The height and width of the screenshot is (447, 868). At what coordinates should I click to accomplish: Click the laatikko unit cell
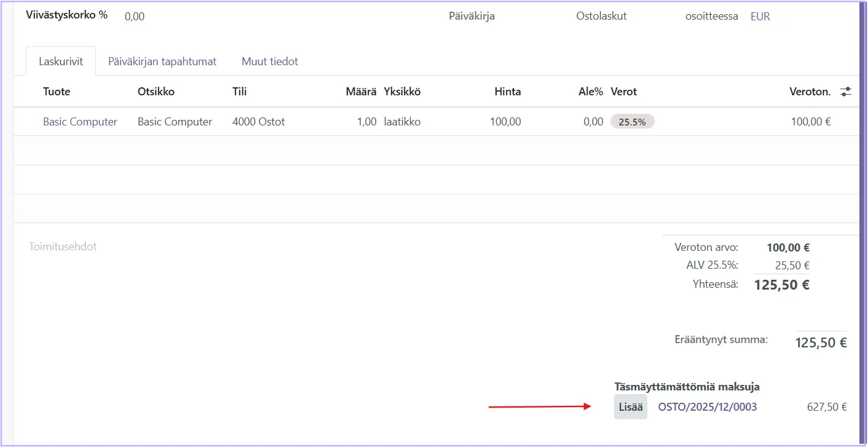402,122
